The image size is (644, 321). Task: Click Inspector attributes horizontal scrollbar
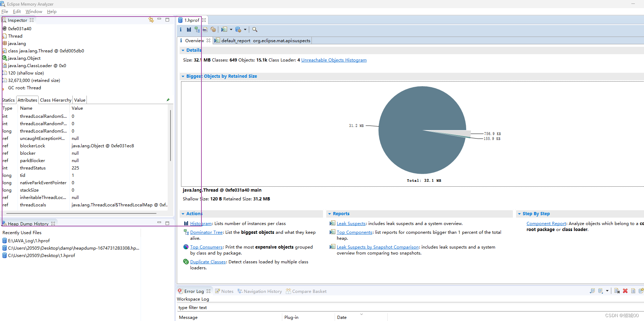coord(81,213)
